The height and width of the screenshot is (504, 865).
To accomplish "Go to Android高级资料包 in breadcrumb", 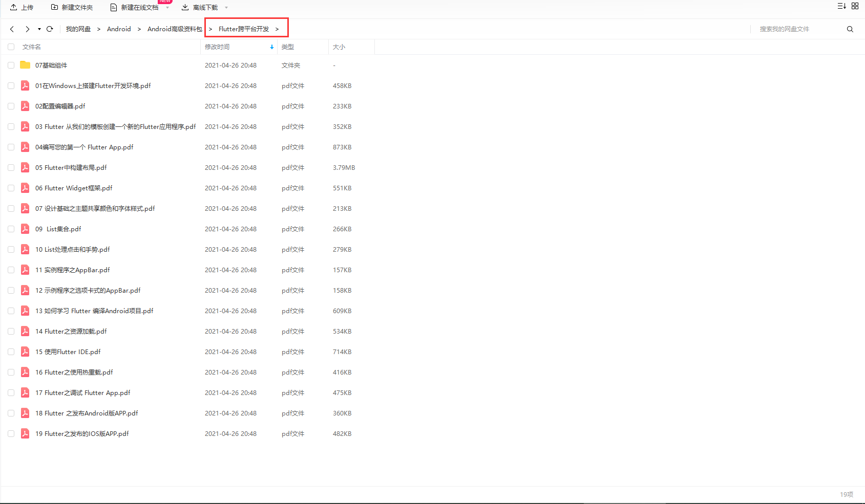I will 175,29.
